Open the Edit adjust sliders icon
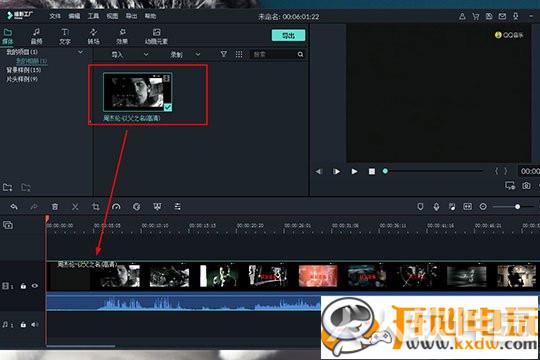Image resolution: width=540 pixels, height=360 pixels. [178, 207]
